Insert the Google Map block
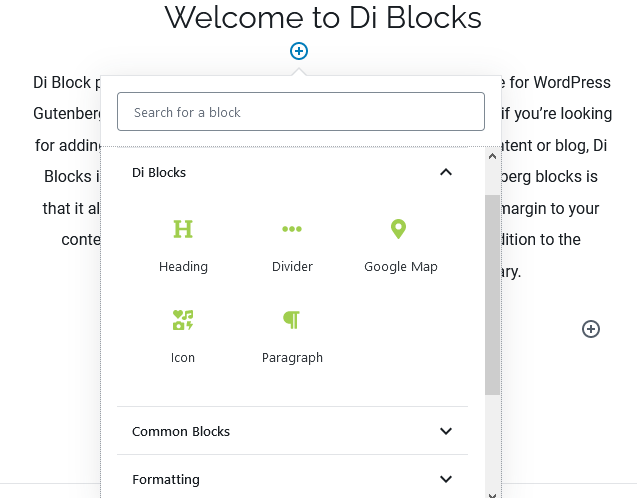This screenshot has width=637, height=498. pyautogui.click(x=401, y=246)
